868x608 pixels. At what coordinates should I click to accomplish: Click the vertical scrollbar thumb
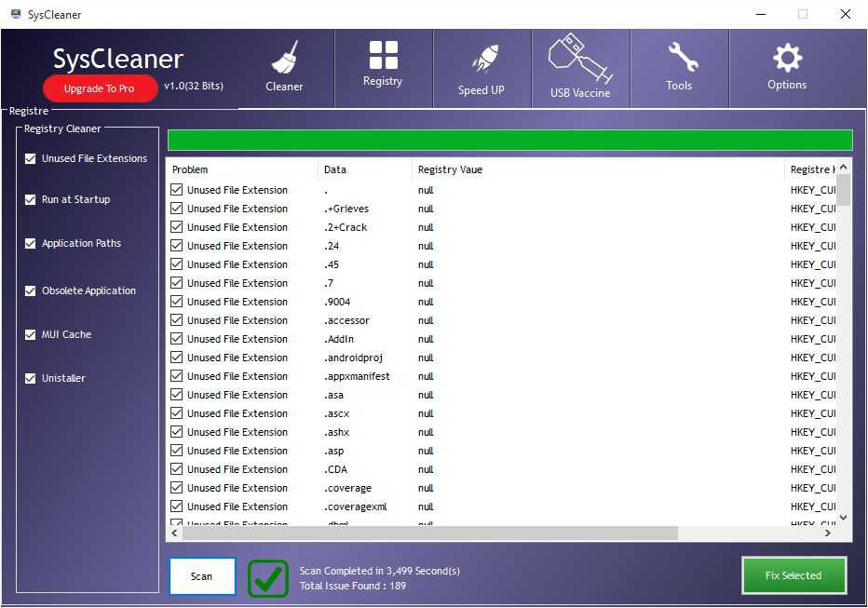[x=843, y=190]
